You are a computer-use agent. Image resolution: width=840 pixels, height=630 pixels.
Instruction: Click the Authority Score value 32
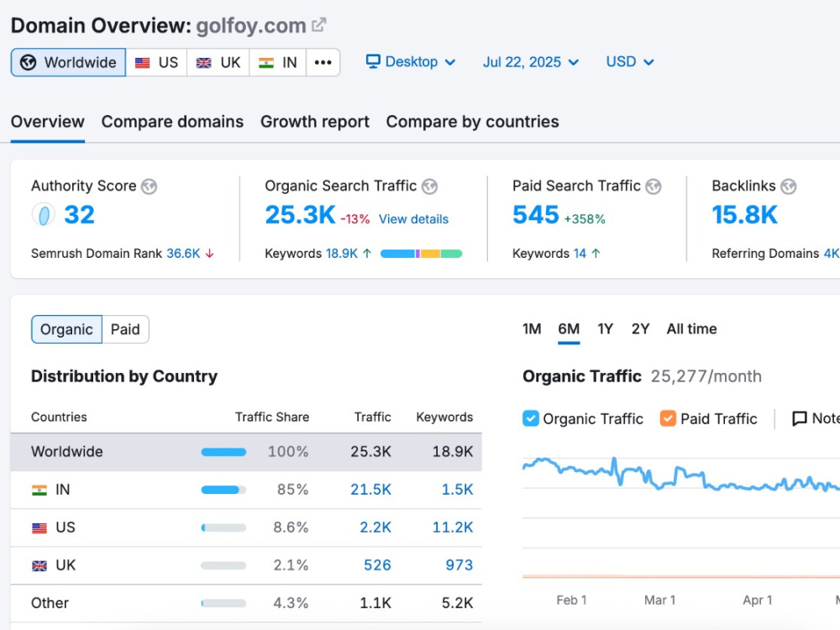pyautogui.click(x=79, y=215)
